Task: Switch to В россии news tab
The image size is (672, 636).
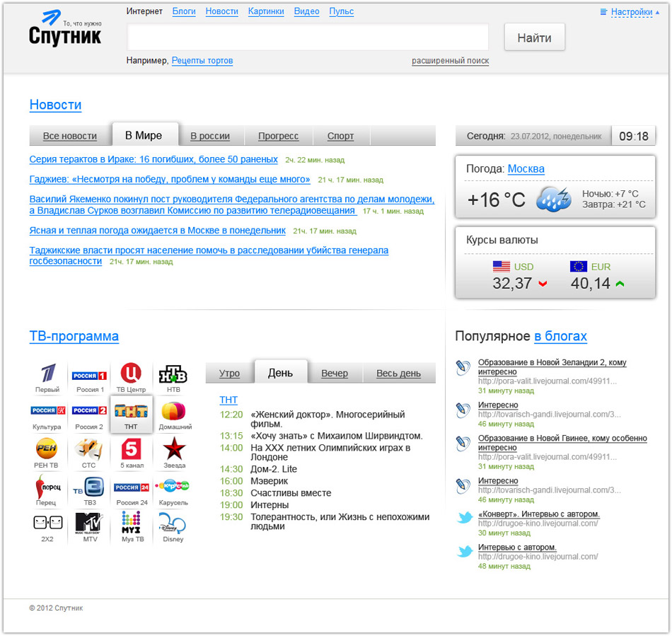Action: 210,136
